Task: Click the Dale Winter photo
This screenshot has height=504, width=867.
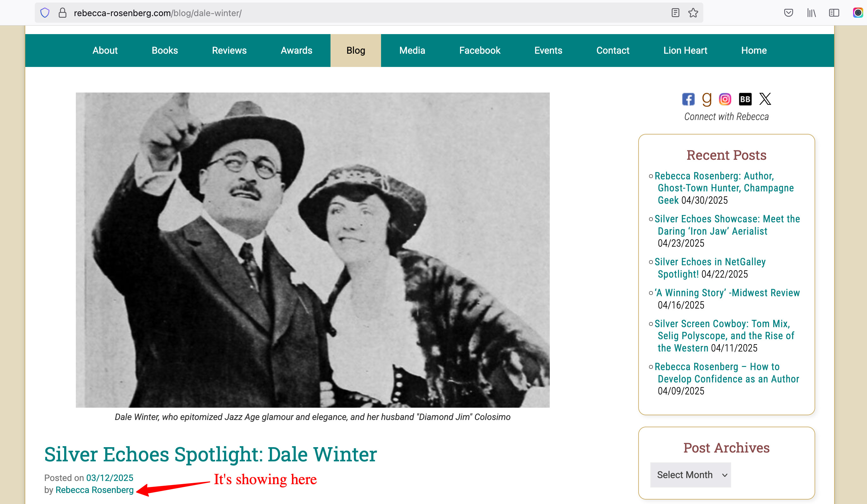Action: (313, 250)
